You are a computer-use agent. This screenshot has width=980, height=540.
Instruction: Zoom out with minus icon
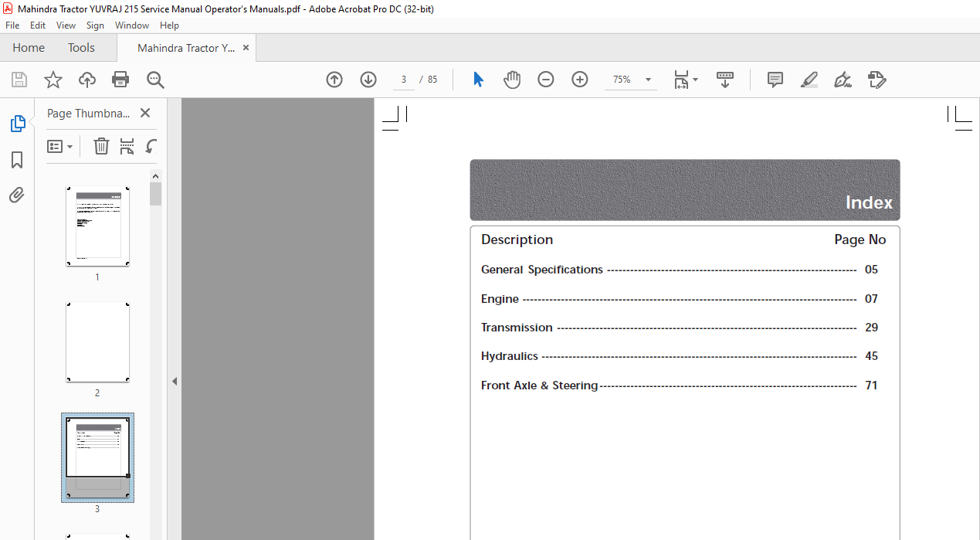546,80
